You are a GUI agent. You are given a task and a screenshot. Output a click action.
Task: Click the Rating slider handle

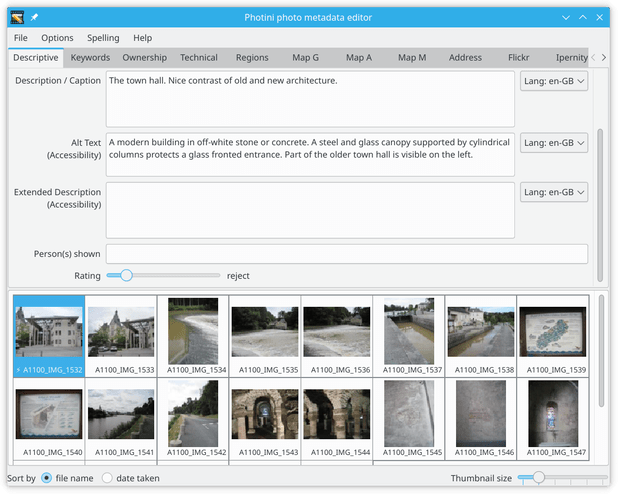pos(126,275)
